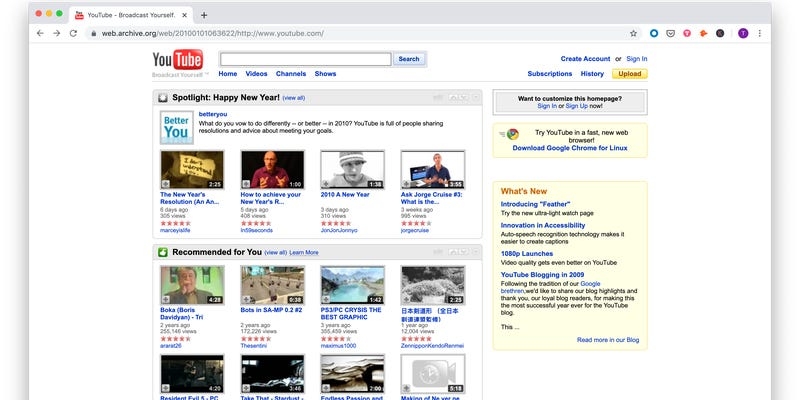Click Create Account link
The width and height of the screenshot is (800, 400).
[x=585, y=59]
